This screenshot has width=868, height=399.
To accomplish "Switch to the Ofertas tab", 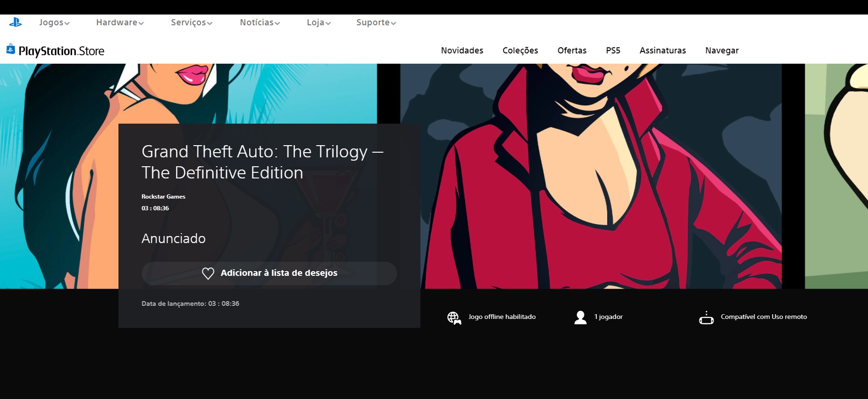I will tap(572, 51).
